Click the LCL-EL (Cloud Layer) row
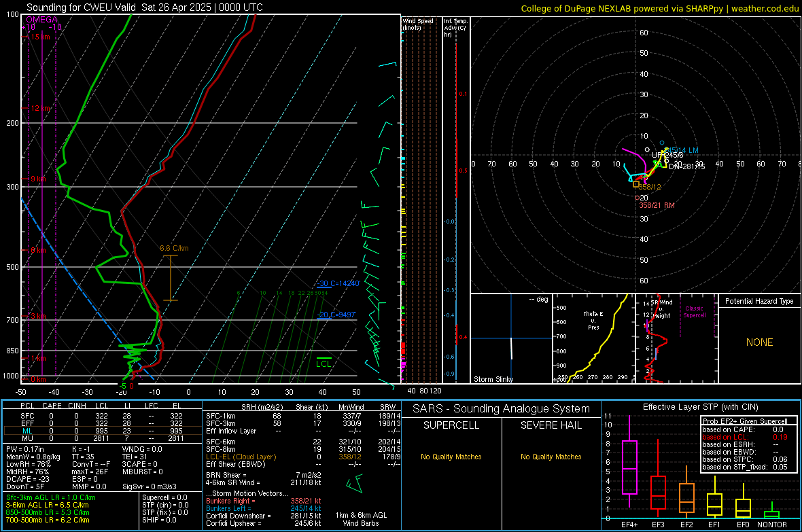Image resolution: width=802 pixels, height=532 pixels. [x=302, y=457]
